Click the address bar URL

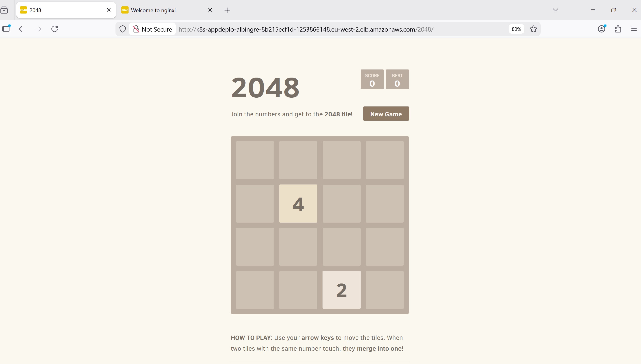pyautogui.click(x=305, y=29)
